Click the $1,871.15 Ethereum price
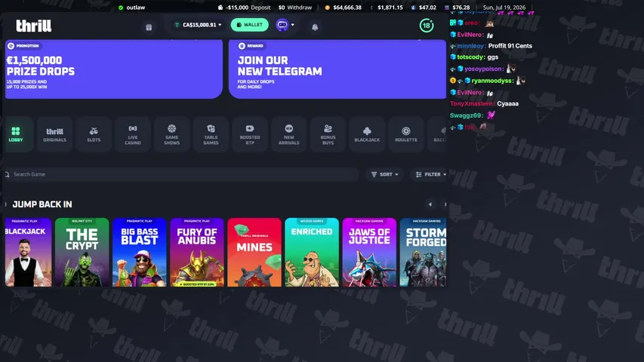The image size is (644, 362). coord(386,8)
